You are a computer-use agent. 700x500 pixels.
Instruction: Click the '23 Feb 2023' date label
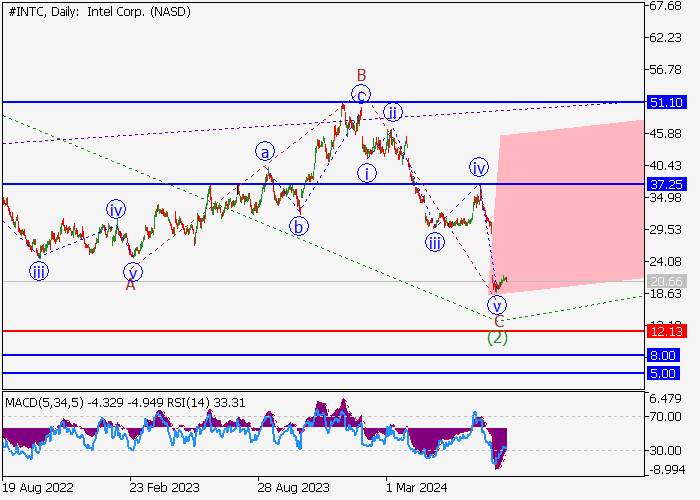pyautogui.click(x=164, y=488)
